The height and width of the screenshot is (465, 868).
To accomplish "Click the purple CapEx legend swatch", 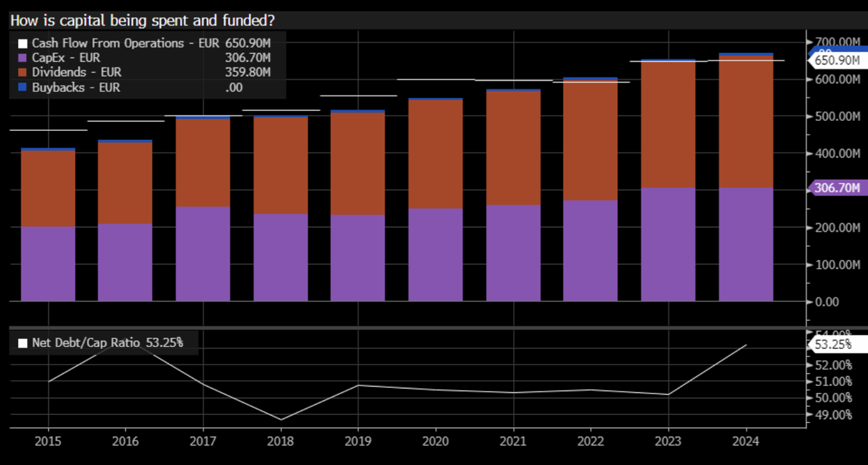I will point(23,58).
